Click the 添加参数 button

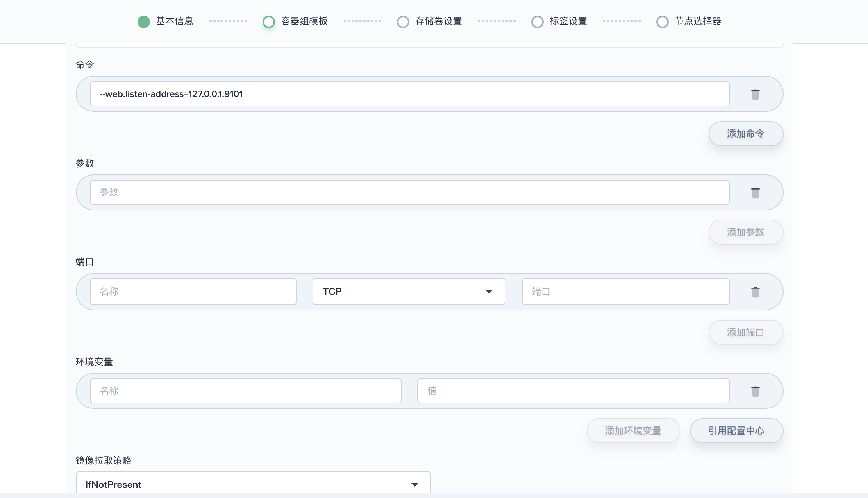746,232
